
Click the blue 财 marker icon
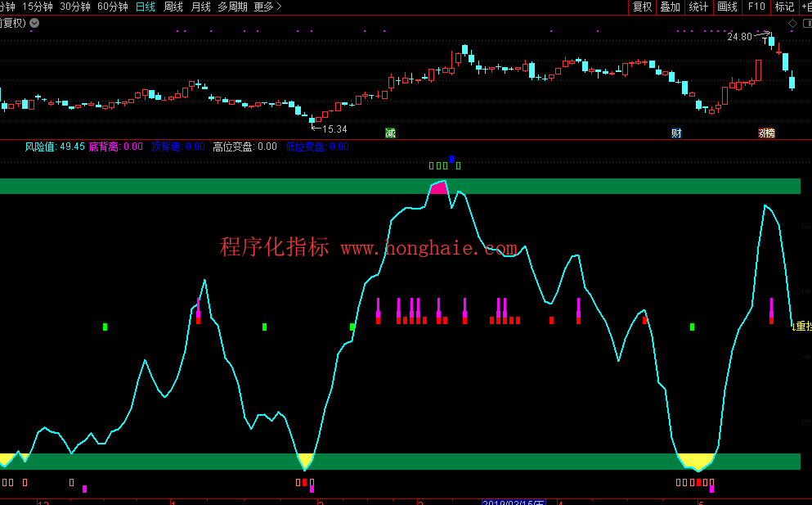pos(676,133)
